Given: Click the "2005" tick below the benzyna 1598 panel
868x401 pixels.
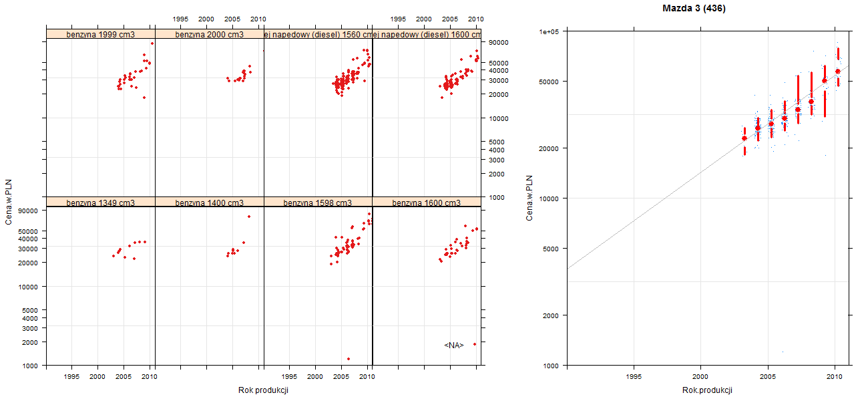Looking at the screenshot, I should [341, 378].
